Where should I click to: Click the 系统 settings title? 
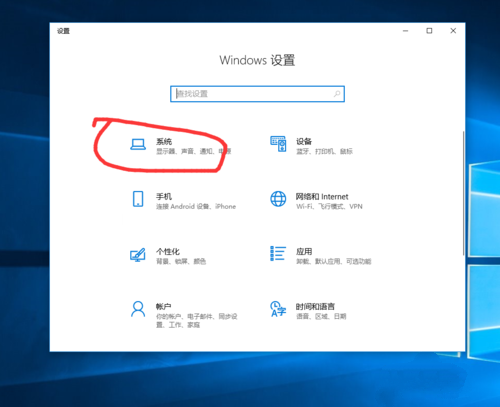164,141
